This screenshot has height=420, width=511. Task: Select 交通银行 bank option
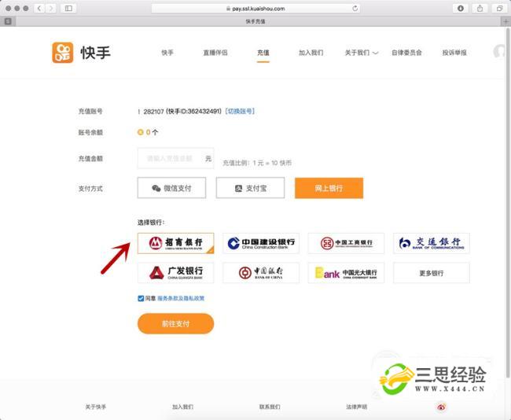tap(432, 243)
